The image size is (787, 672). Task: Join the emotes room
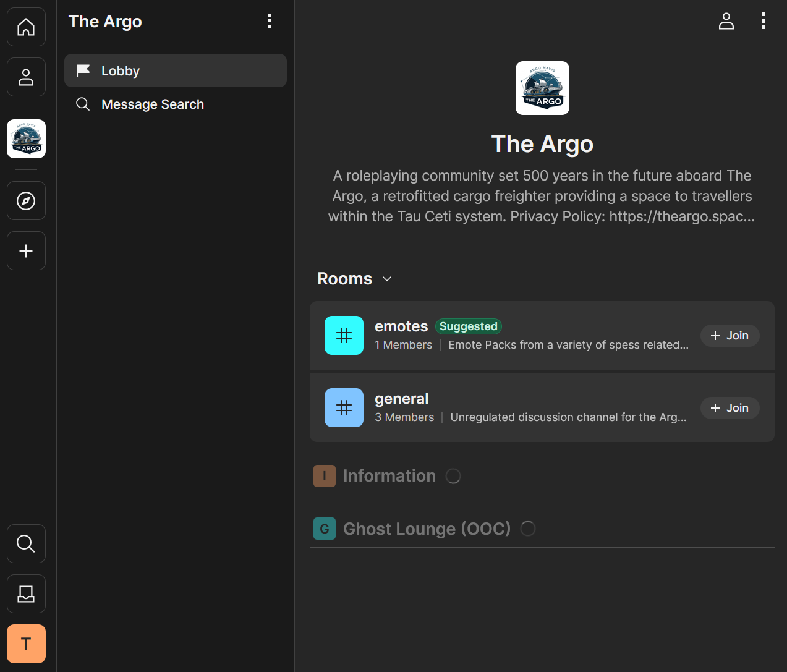click(730, 335)
